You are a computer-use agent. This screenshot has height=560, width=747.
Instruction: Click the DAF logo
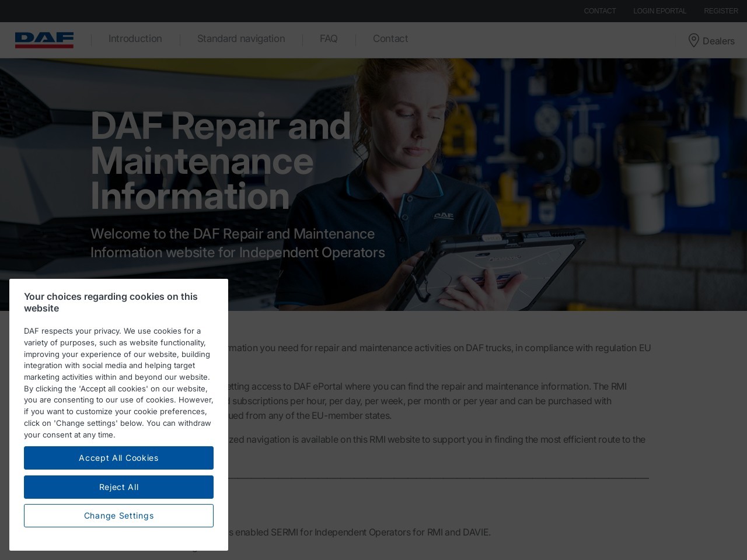(44, 40)
